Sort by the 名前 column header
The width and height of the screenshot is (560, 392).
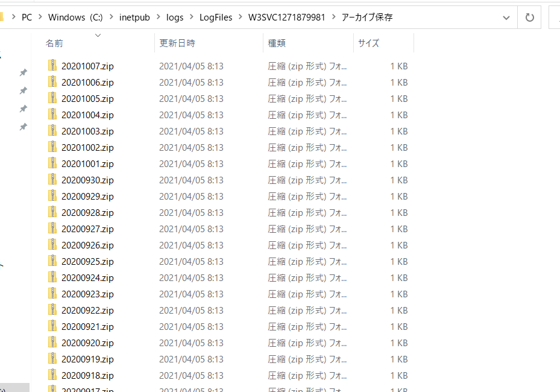click(x=54, y=43)
